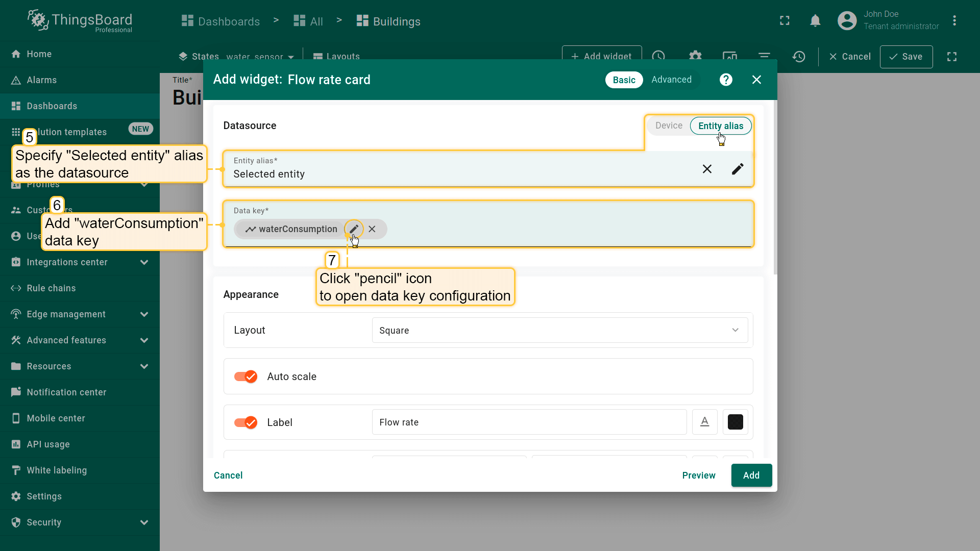Open Label font settings icon
The image size is (980, 551).
[x=704, y=422]
